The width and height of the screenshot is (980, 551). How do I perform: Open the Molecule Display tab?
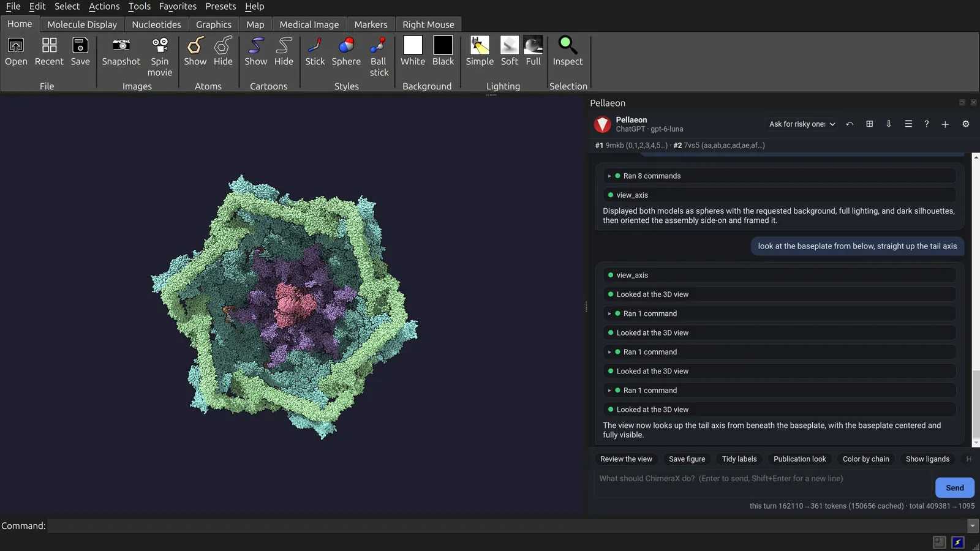coord(82,24)
